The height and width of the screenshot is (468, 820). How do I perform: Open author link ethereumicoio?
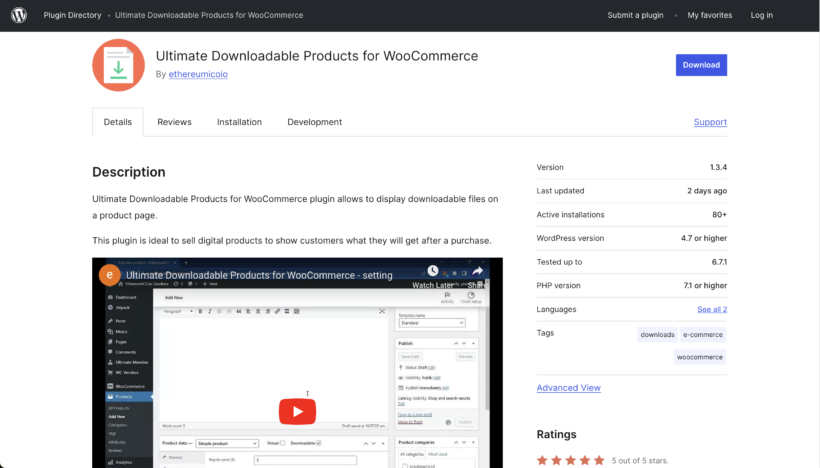click(x=198, y=74)
